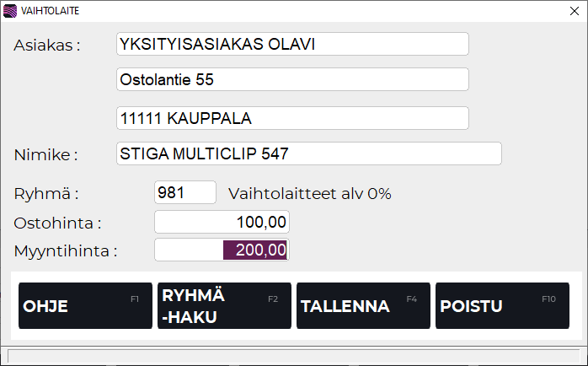Click the customer name field YKSITYISASIAKAS OLAVI
The height and width of the screenshot is (366, 588).
[291, 44]
